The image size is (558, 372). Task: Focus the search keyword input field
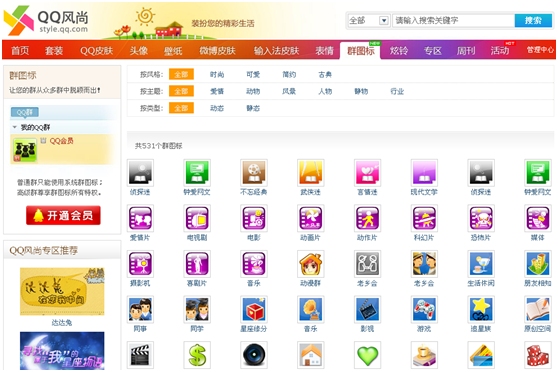[454, 21]
